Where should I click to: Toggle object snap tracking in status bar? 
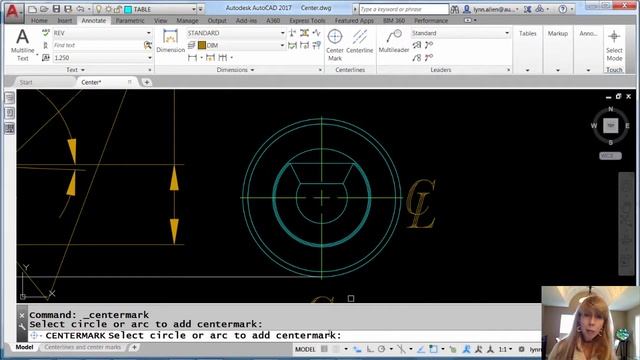tap(421, 349)
